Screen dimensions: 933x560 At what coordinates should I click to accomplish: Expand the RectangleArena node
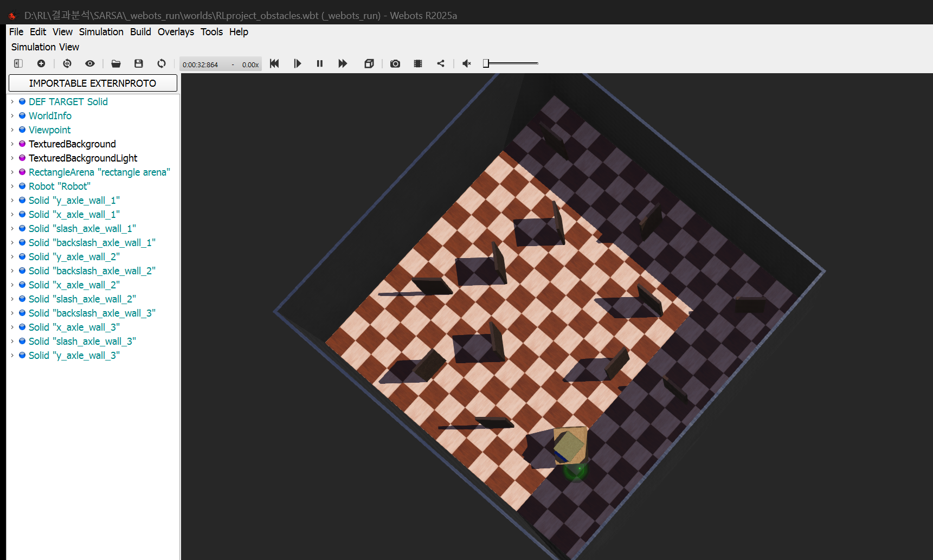pyautogui.click(x=12, y=172)
